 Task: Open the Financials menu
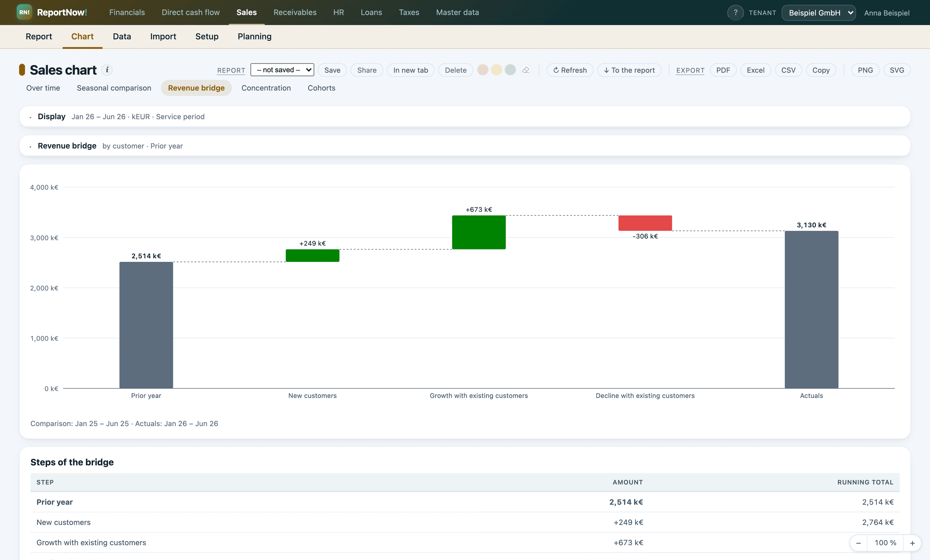(x=127, y=12)
